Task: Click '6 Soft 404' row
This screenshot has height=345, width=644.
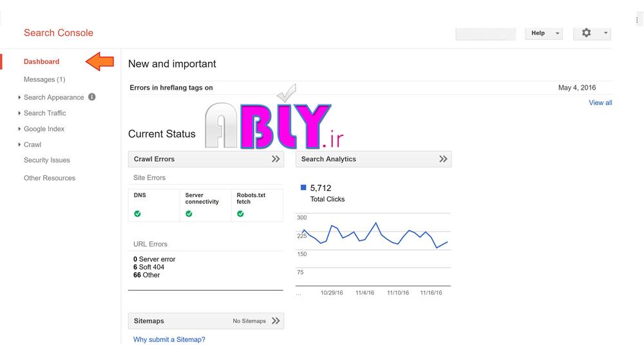Action: (149, 267)
